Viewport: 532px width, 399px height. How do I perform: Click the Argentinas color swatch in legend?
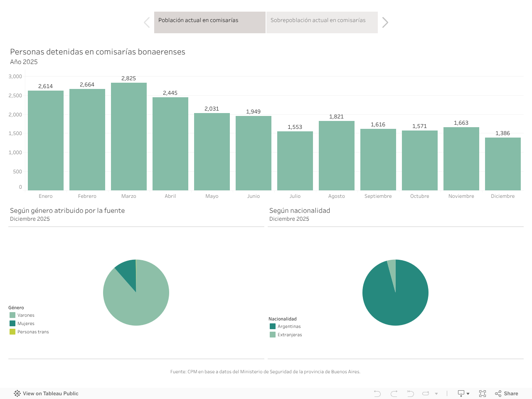(x=273, y=327)
